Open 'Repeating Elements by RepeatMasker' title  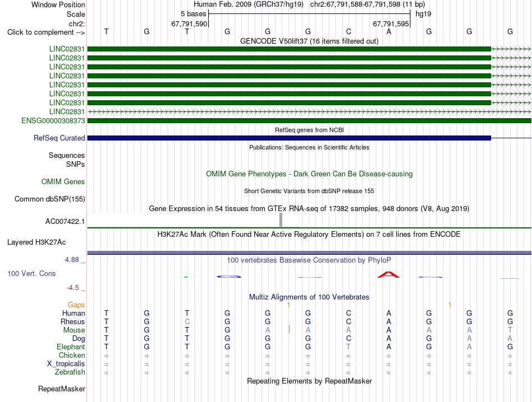coord(309,381)
